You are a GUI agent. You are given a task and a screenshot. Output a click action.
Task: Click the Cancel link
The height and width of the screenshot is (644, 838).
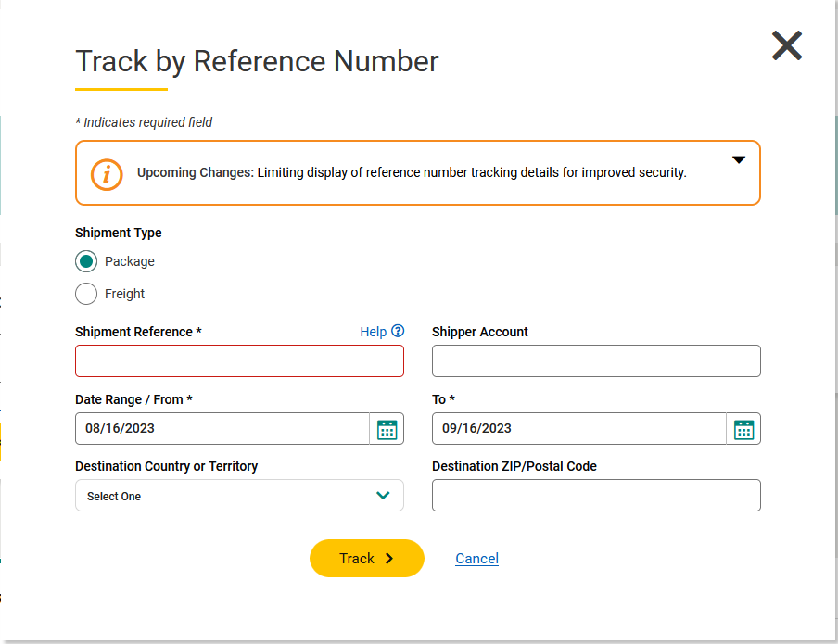(477, 559)
